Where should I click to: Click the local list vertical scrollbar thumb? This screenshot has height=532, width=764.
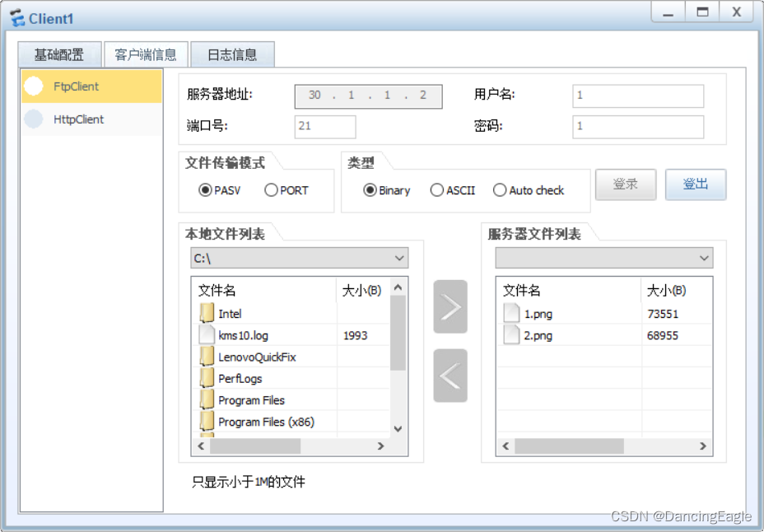(398, 333)
